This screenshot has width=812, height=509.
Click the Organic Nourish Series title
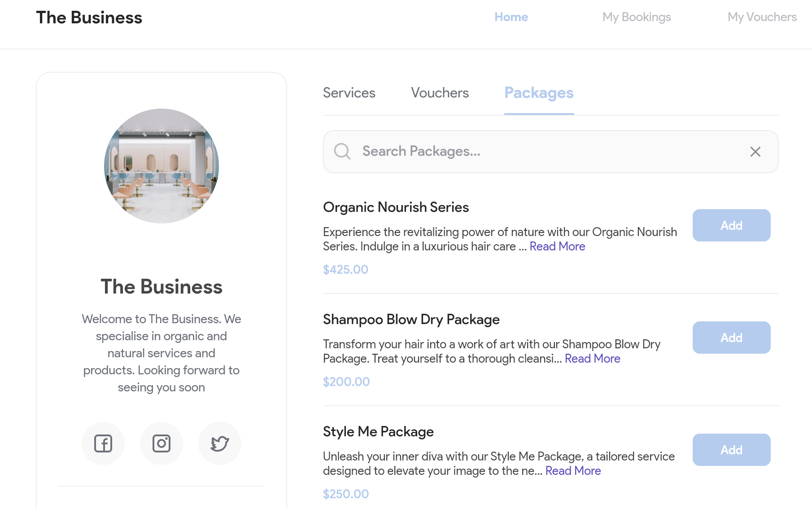point(396,207)
